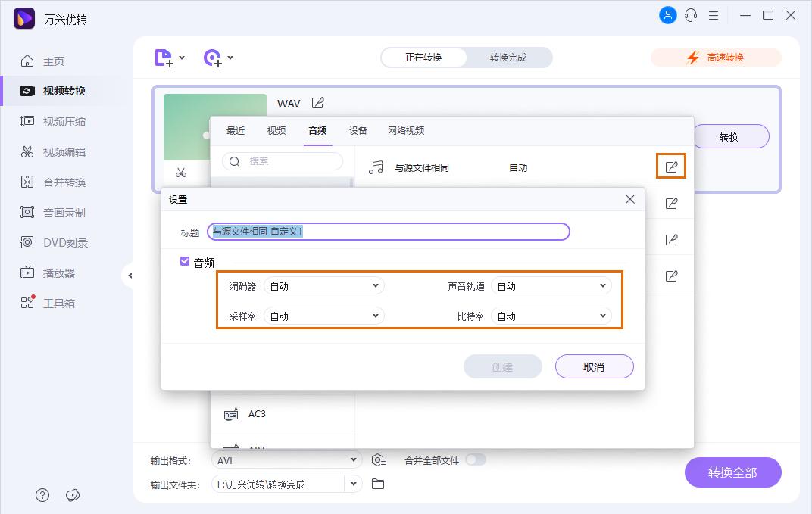This screenshot has height=514, width=812.
Task: Toggle the 音频 checkbox in settings
Action: click(185, 261)
